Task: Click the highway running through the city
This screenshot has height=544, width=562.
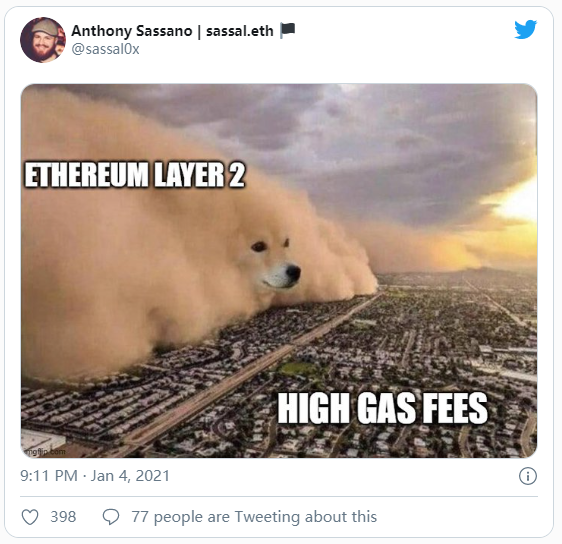Action: [251, 369]
